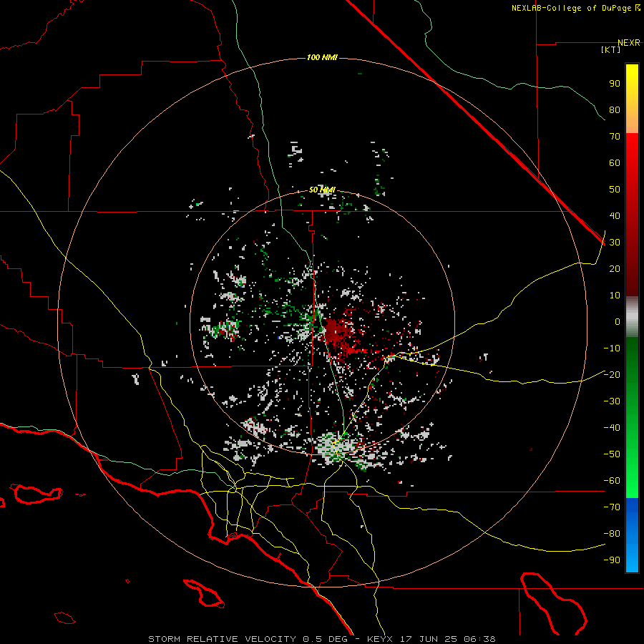Viewport: 644px width, 644px height.
Task: Select the bottom Storm Relative Velocity caption
Action: click(322, 639)
